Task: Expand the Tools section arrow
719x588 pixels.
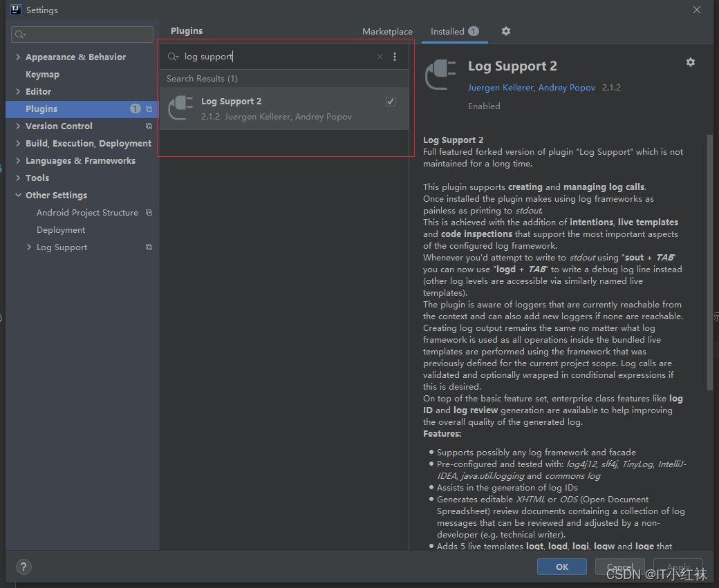Action: (18, 178)
